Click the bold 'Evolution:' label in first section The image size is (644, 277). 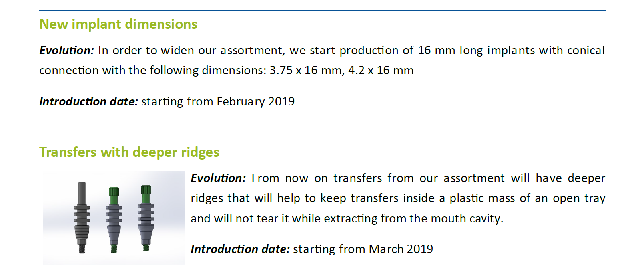66,51
